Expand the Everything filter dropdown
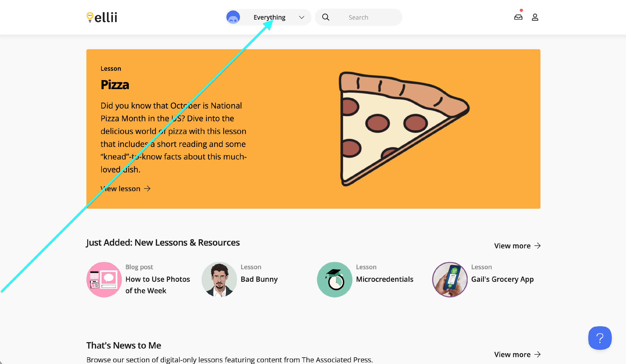This screenshot has width=626, height=364. pos(269,17)
